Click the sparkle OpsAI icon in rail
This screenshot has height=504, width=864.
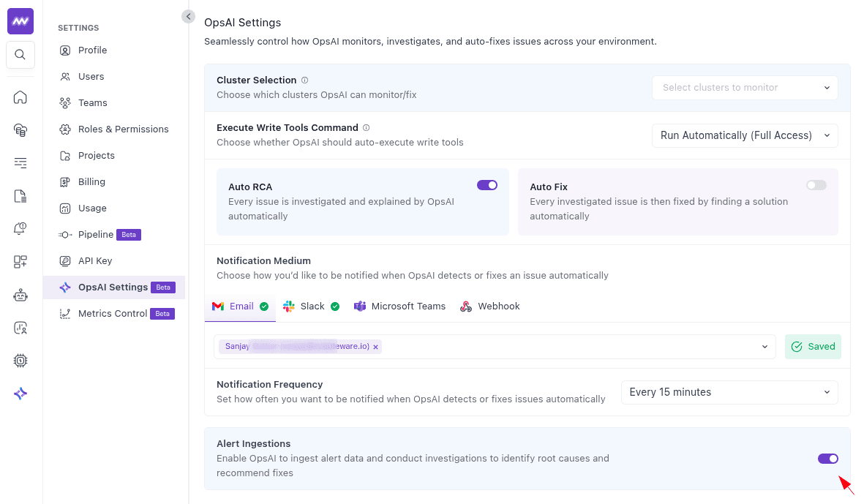[x=20, y=394]
